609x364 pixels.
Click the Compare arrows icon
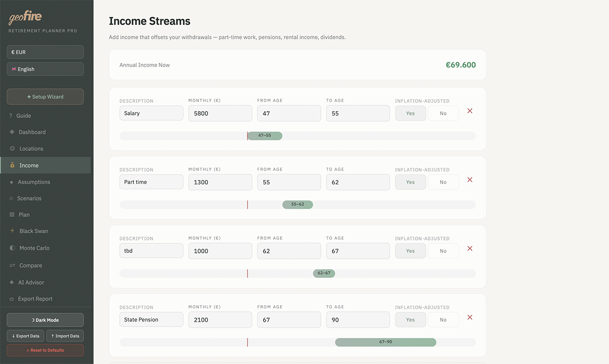[12, 265]
